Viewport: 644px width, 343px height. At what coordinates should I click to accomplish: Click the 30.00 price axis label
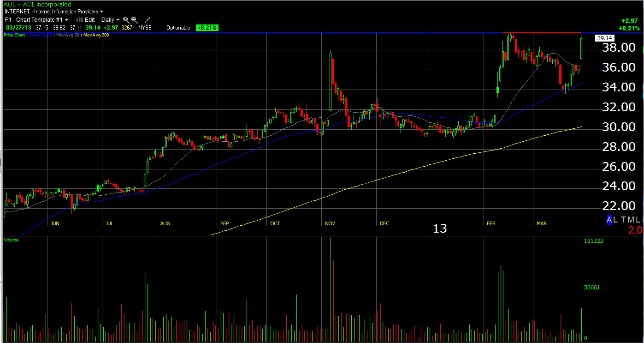click(x=619, y=127)
